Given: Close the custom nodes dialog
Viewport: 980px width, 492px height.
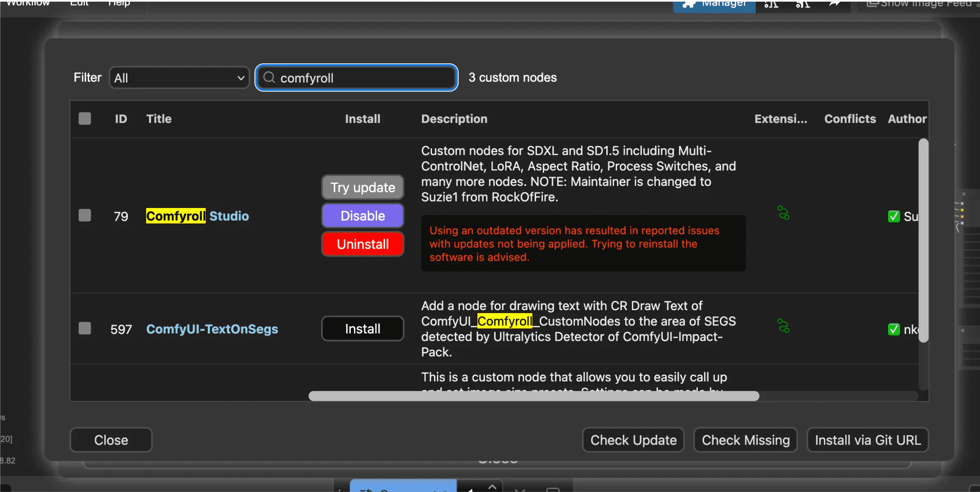Looking at the screenshot, I should (111, 440).
